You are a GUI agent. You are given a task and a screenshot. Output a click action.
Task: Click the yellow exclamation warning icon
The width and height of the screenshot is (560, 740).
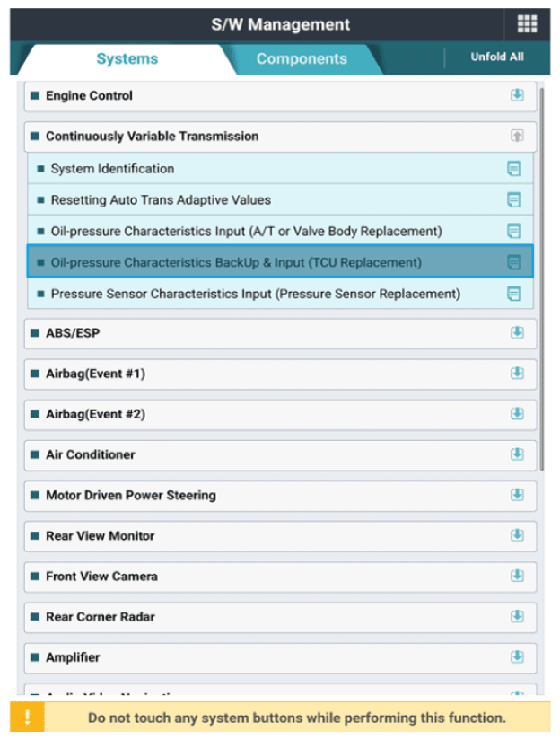click(x=27, y=717)
